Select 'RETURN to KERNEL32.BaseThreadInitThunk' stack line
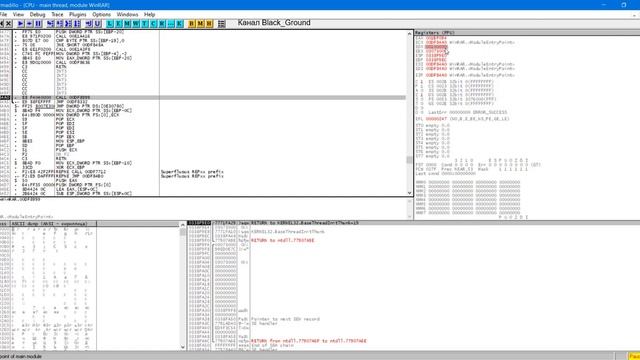Image resolution: width=640 pixels, height=360 pixels. [304, 223]
